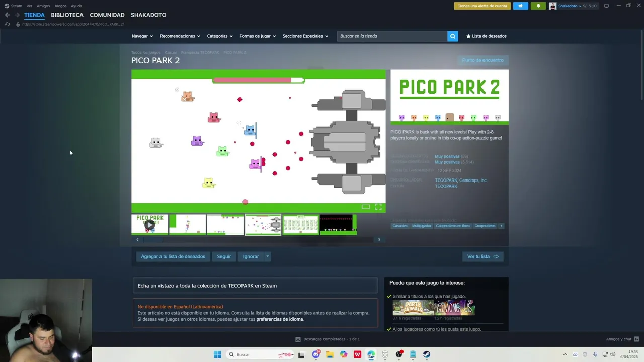Image resolution: width=644 pixels, height=362 pixels.
Task: Click the Ver tu lista button
Action: tap(482, 256)
